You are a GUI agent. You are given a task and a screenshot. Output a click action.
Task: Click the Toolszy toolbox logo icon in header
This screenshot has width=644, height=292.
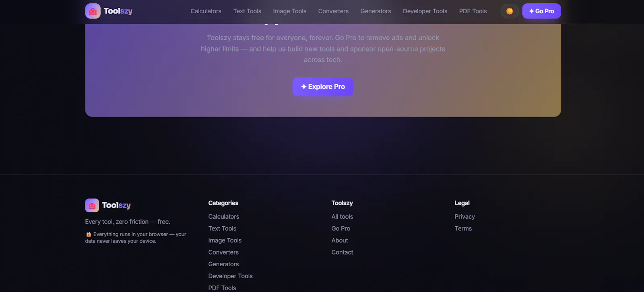tap(93, 11)
